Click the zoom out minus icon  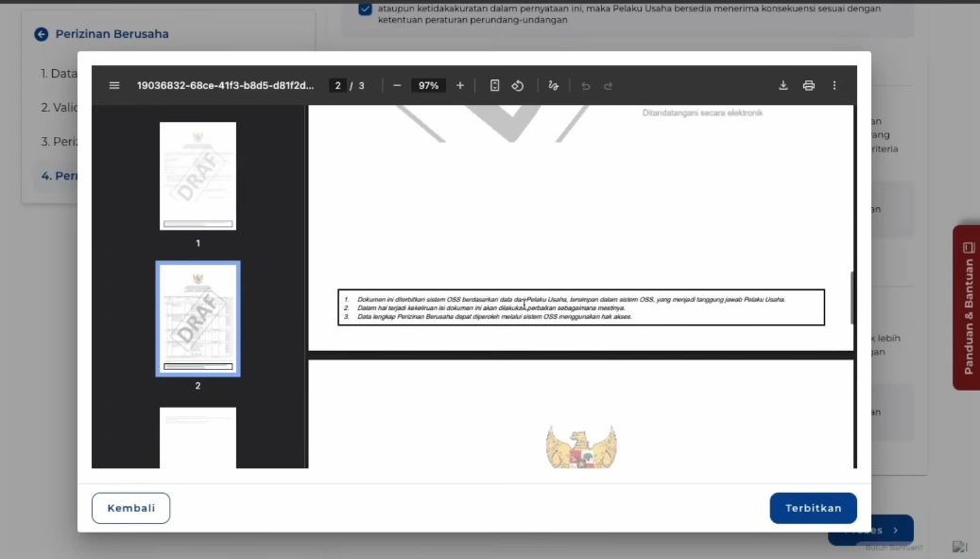[x=397, y=85]
